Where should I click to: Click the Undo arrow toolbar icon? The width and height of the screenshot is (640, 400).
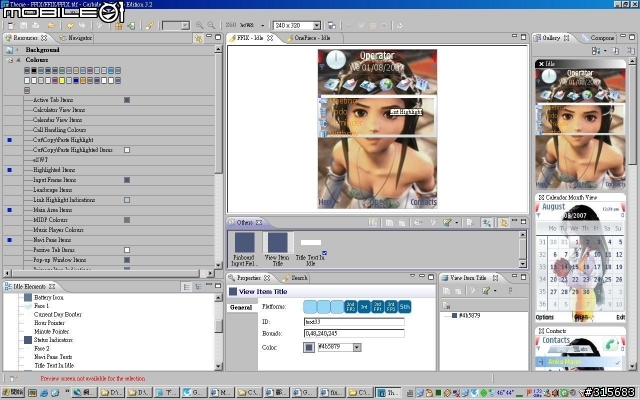click(x=70, y=26)
